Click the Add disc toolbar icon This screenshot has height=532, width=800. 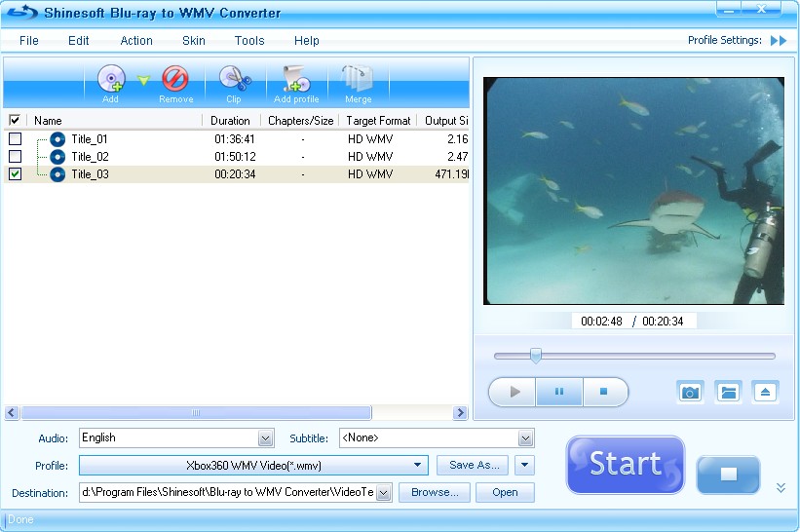[111, 80]
